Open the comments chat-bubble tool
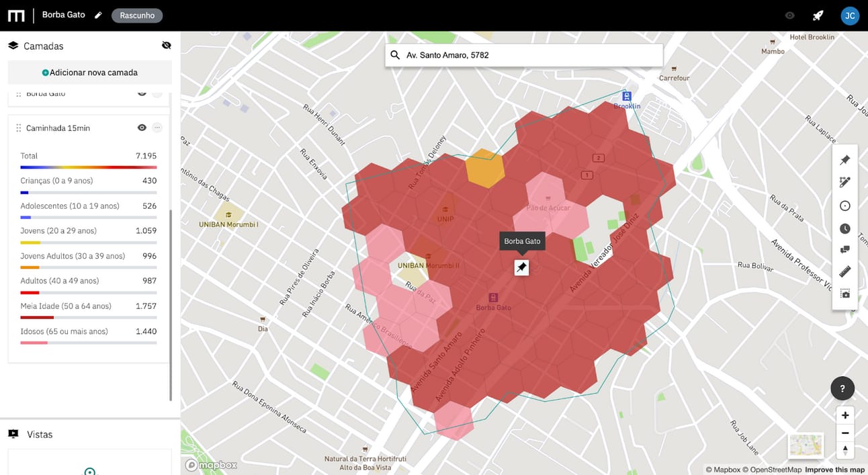This screenshot has height=475, width=868. point(845,250)
